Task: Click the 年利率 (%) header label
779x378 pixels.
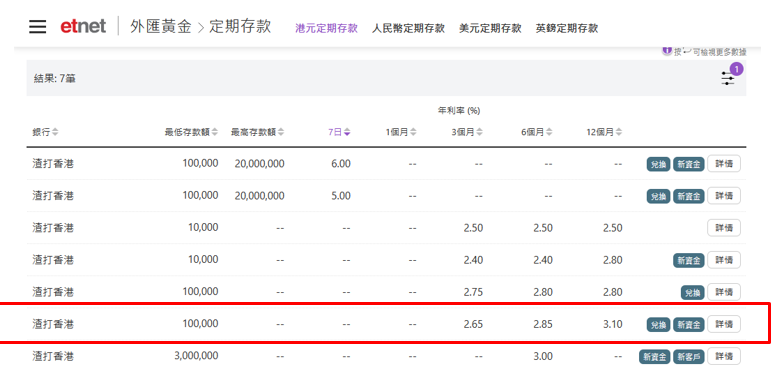Action: pyautogui.click(x=459, y=111)
